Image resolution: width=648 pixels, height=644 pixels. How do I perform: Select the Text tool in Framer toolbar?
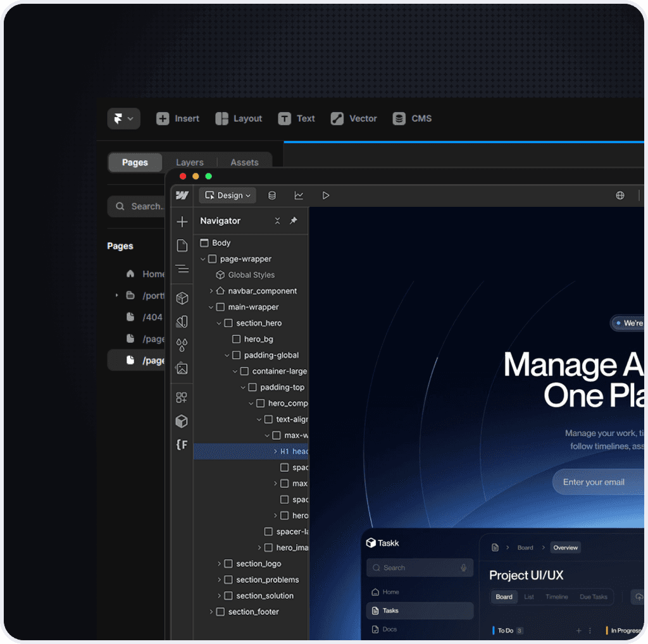tap(296, 118)
